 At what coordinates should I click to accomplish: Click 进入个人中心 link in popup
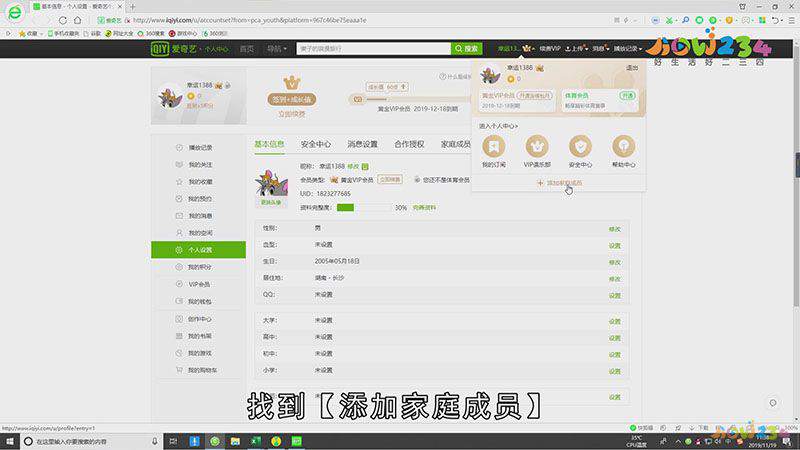(x=498, y=126)
